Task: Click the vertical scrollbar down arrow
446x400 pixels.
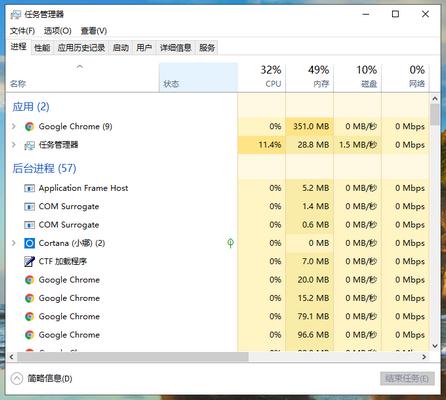Action: pos(435,346)
